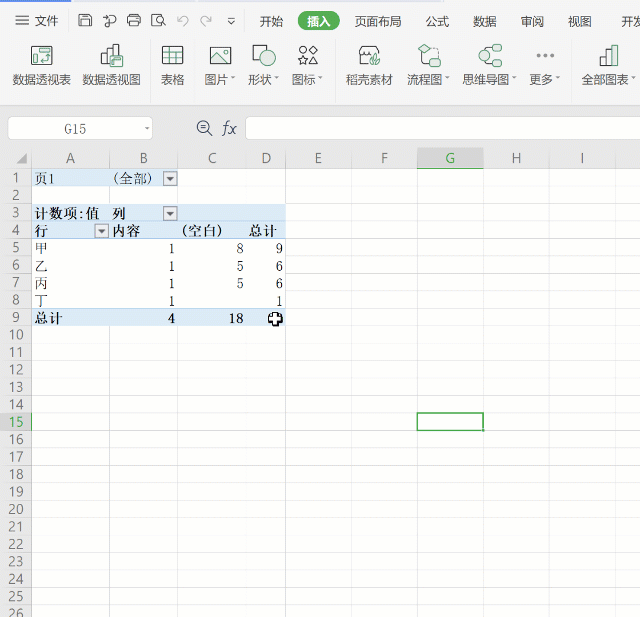Insert a PivotTable (数据透视表)
The height and width of the screenshot is (617, 640).
pyautogui.click(x=41, y=65)
